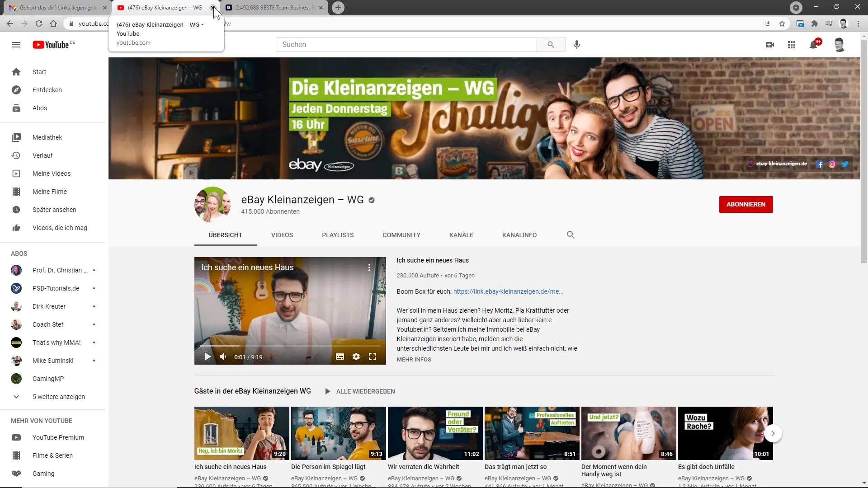Open the KANÄLE tab

(x=461, y=235)
